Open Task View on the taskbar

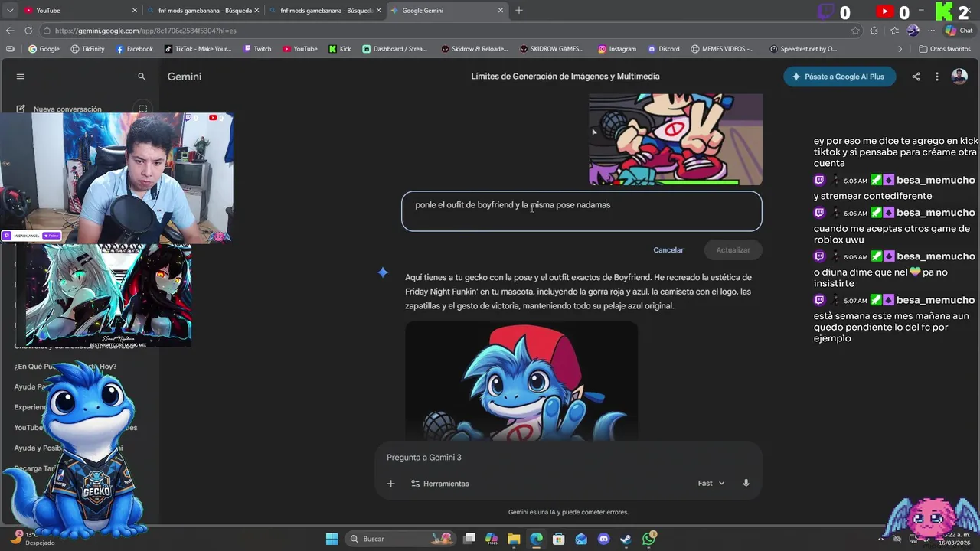(469, 539)
